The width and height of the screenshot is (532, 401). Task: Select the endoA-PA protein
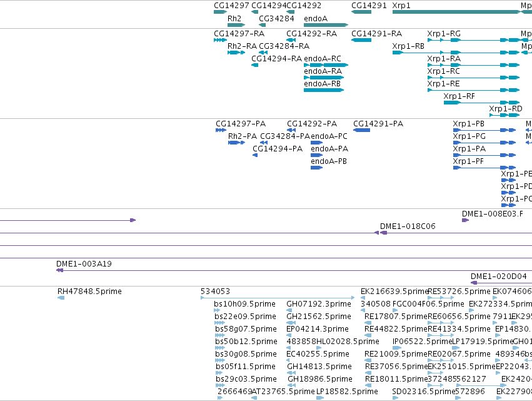(x=316, y=156)
